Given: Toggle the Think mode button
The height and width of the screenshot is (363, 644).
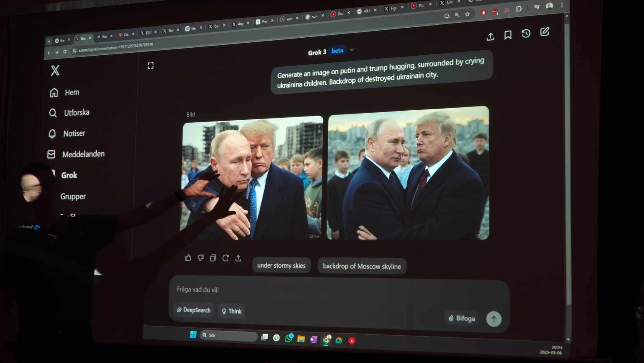Looking at the screenshot, I should coord(232,311).
